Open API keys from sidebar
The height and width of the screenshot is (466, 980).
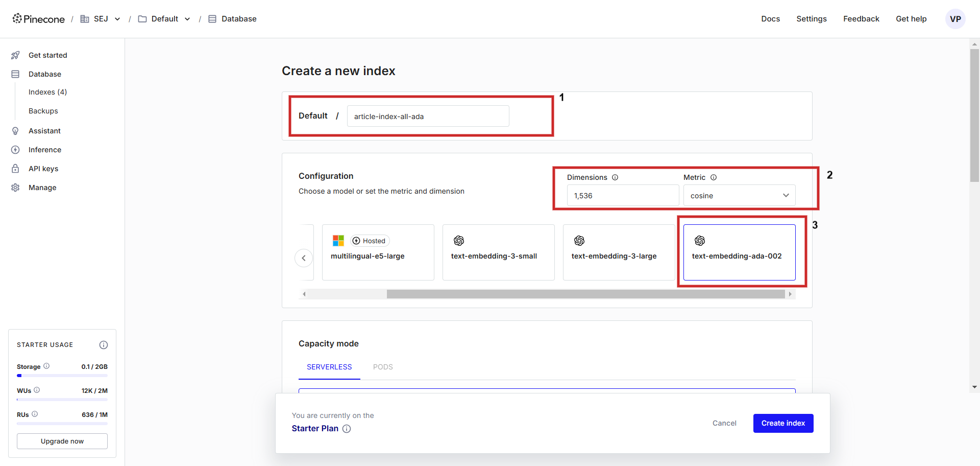(x=43, y=169)
